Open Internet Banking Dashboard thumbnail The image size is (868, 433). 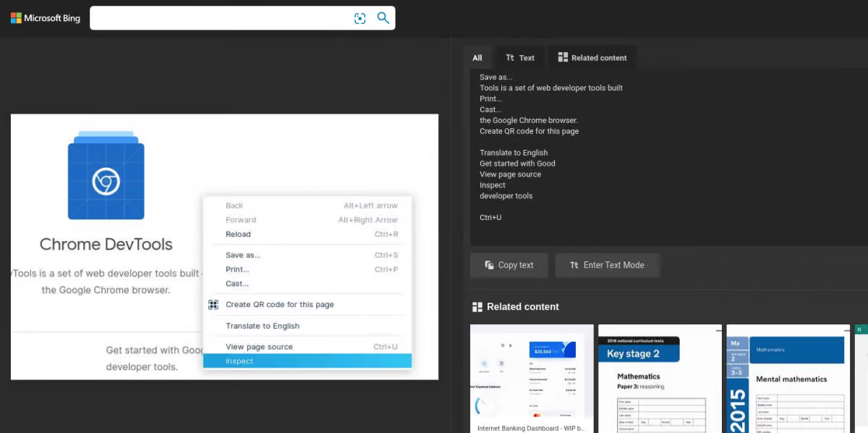[532, 377]
